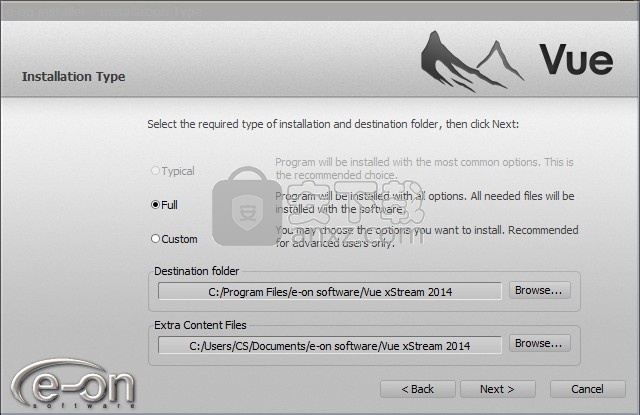Browse for the Extra Content Files folder
The width and height of the screenshot is (640, 415).
tap(539, 343)
